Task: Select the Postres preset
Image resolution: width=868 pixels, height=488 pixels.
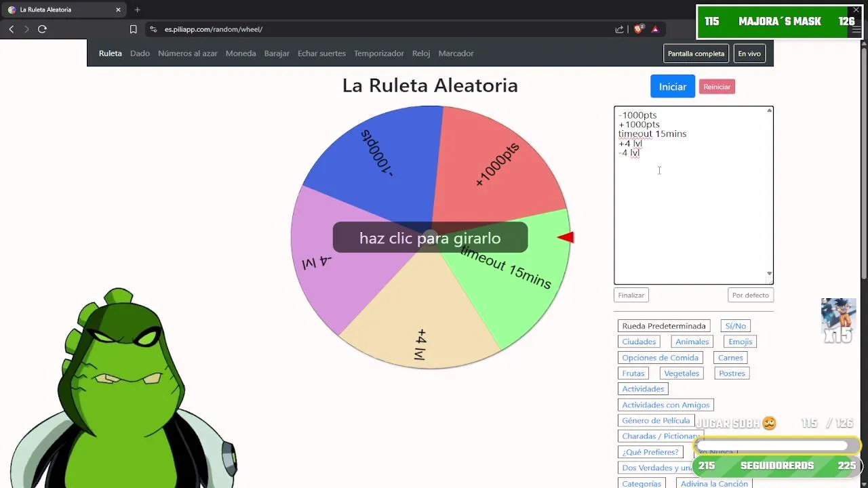Action: (x=732, y=373)
